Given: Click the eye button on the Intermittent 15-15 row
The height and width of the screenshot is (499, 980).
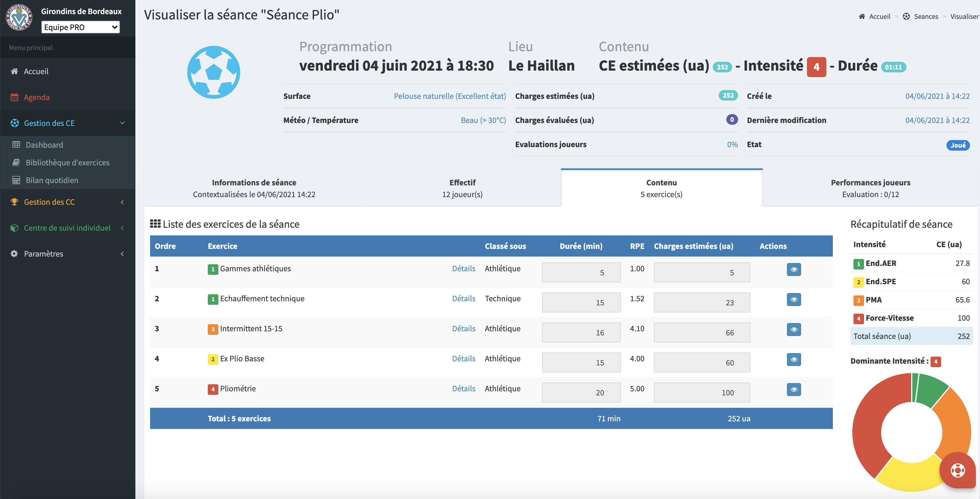Looking at the screenshot, I should 794,329.
